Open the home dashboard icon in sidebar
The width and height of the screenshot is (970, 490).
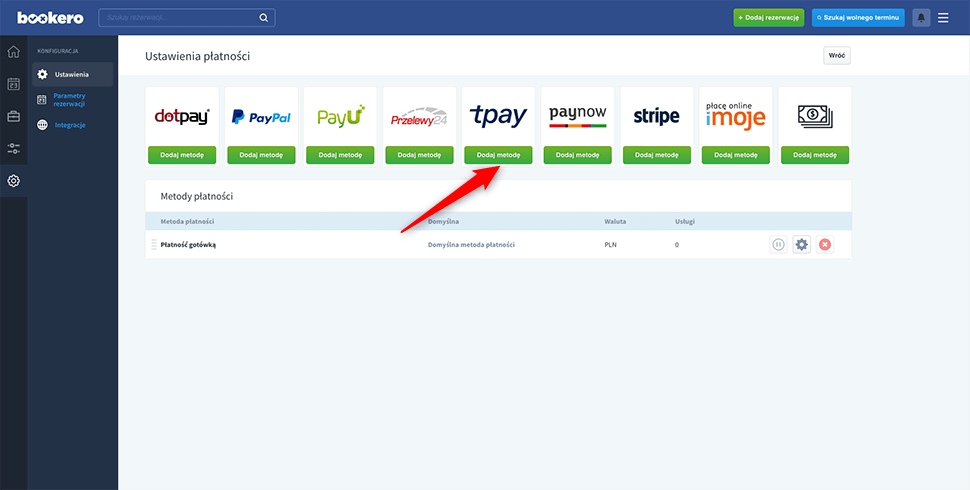coord(13,52)
